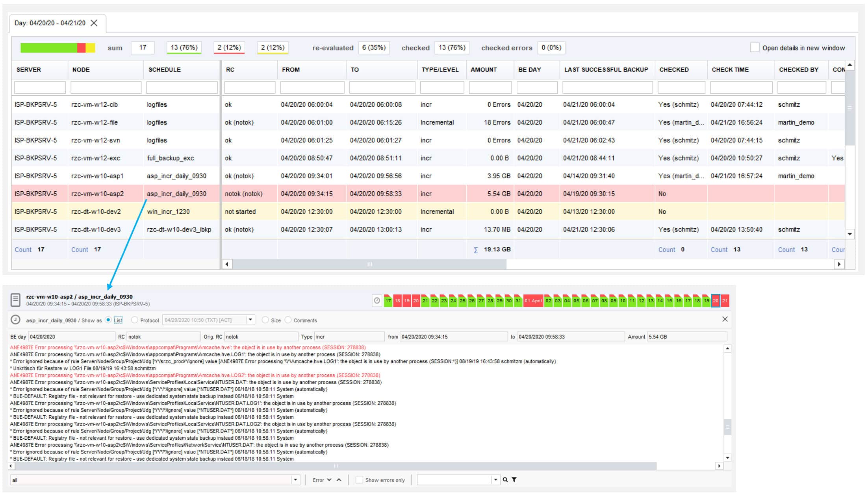Sort by the SCHEDULE column header
The height and width of the screenshot is (494, 868).
(165, 70)
